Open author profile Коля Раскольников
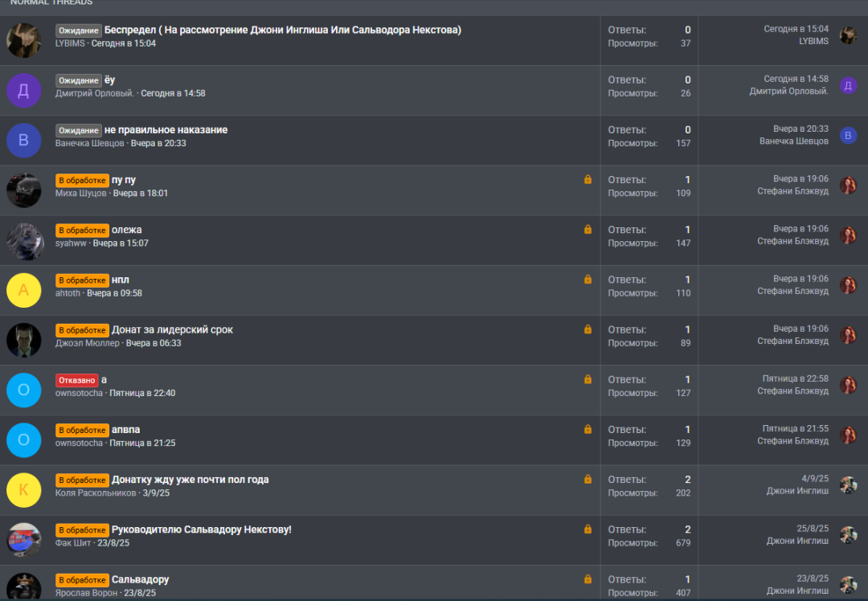 point(96,493)
